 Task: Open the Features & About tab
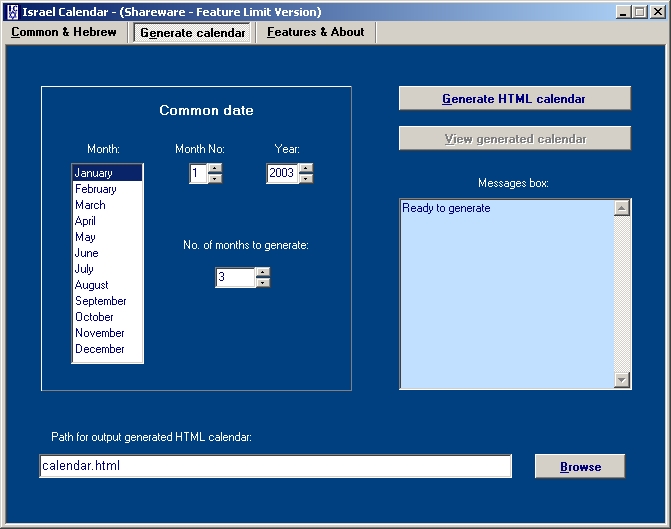pyautogui.click(x=315, y=32)
